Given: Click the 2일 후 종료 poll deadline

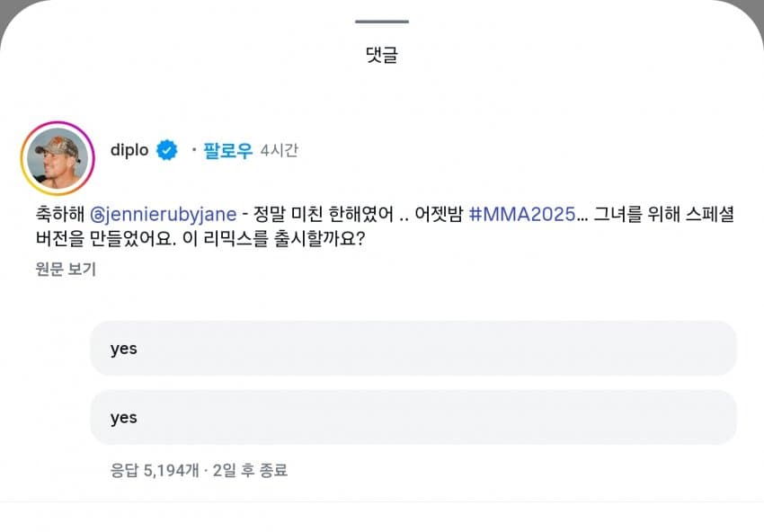Looking at the screenshot, I should tap(250, 470).
